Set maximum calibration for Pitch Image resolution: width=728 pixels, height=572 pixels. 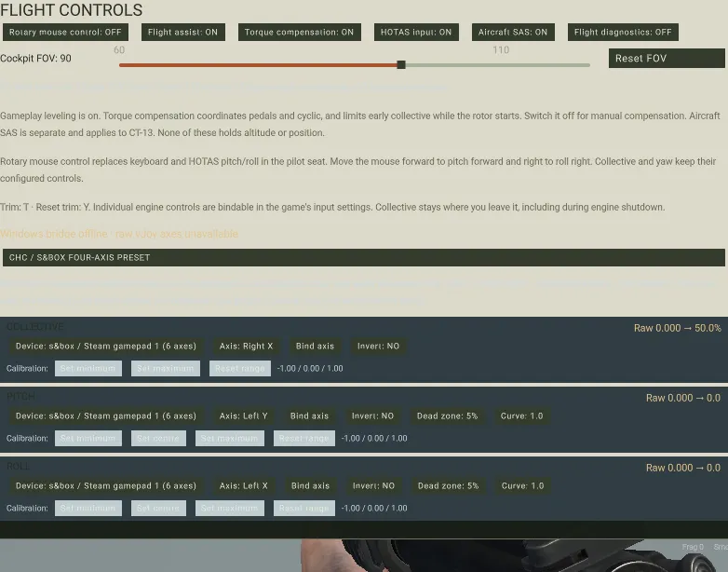pos(230,438)
